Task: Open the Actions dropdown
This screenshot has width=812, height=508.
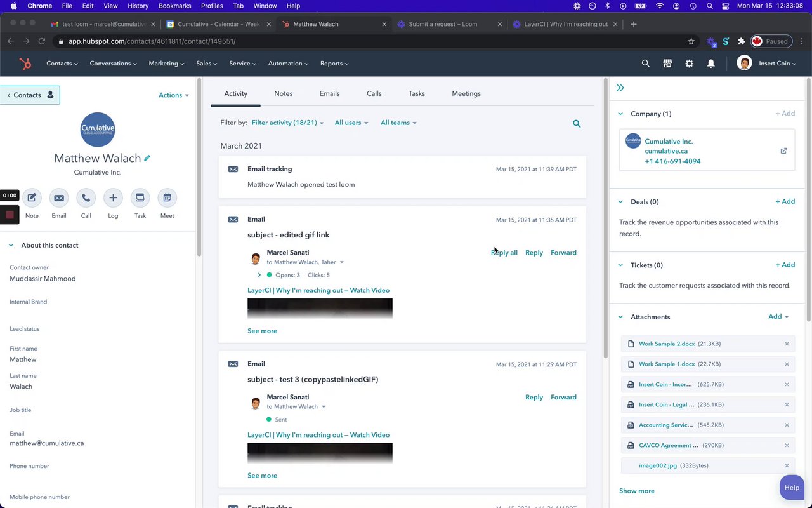Action: click(x=174, y=95)
